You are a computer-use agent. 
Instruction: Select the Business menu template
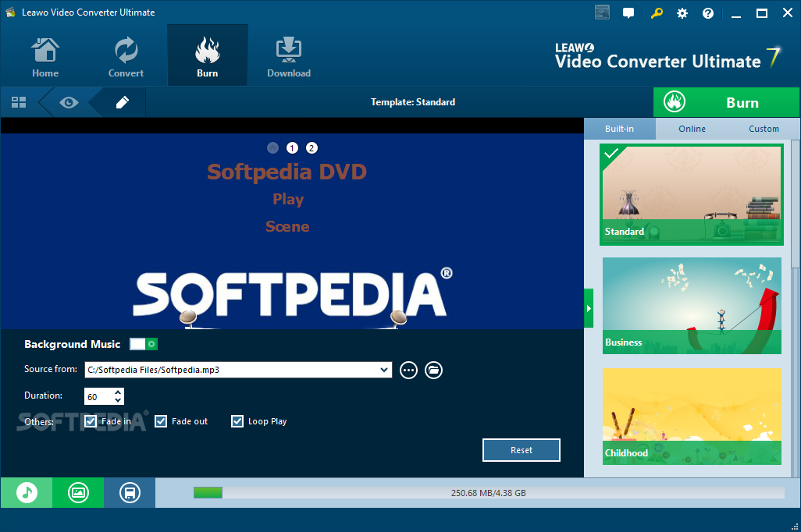pos(692,306)
